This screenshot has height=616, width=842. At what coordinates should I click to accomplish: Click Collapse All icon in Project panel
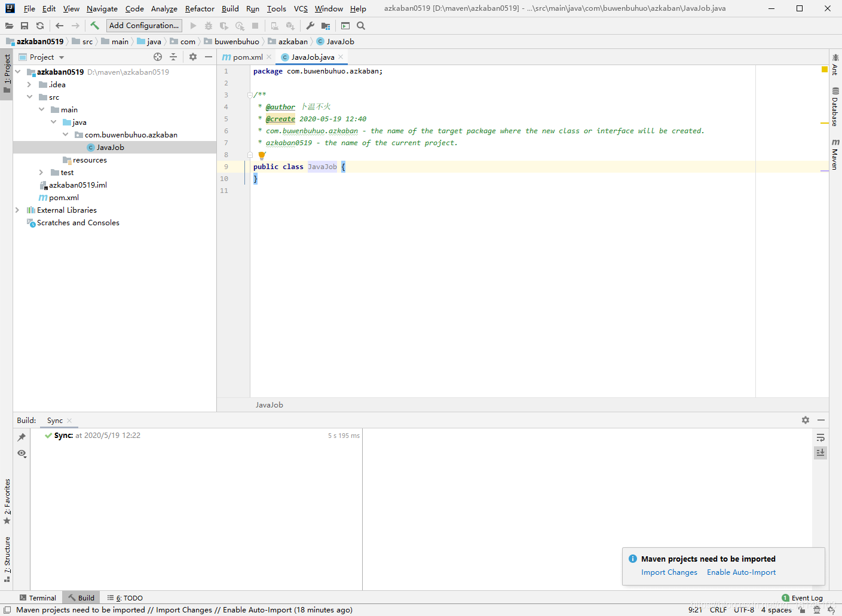[173, 57]
